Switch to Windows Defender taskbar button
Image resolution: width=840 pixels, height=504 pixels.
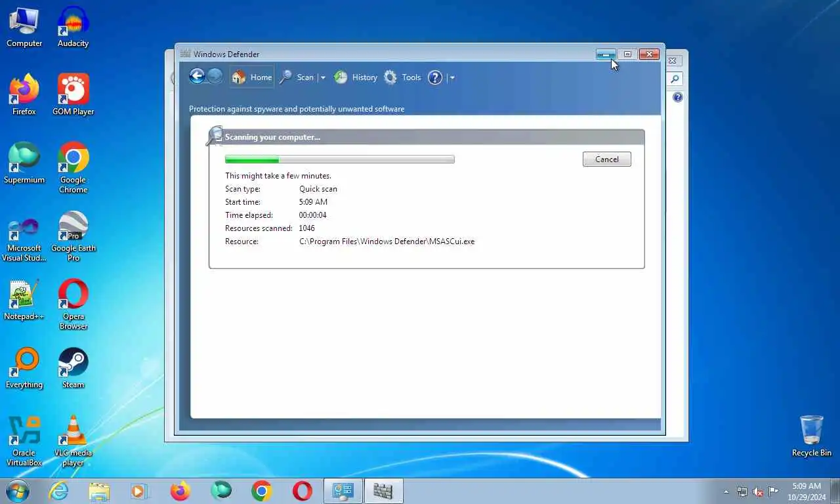383,491
